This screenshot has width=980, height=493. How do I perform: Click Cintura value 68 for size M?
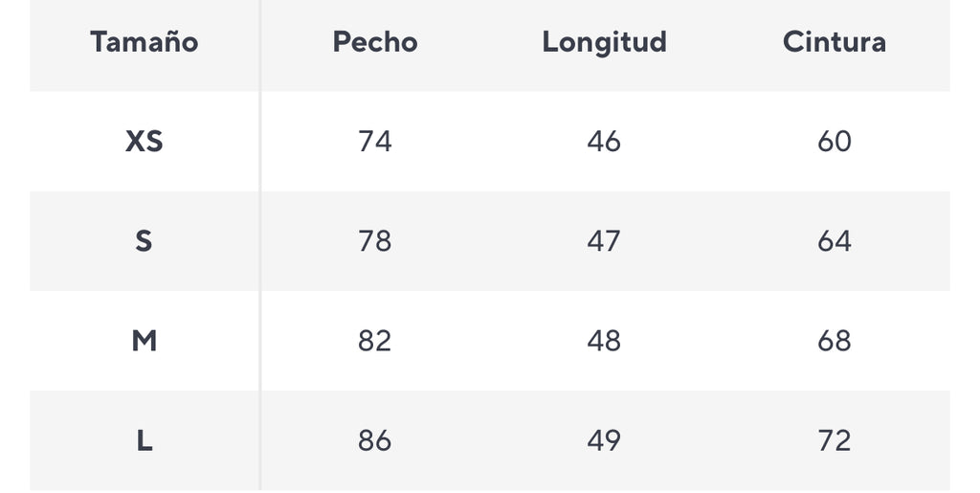click(834, 341)
